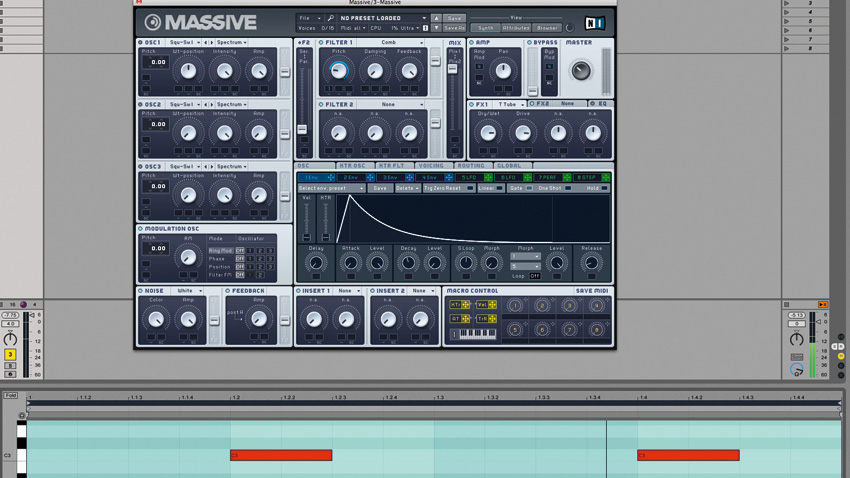Open the Select env. preset dropdown
Screen dimensions: 850x478
tap(332, 188)
